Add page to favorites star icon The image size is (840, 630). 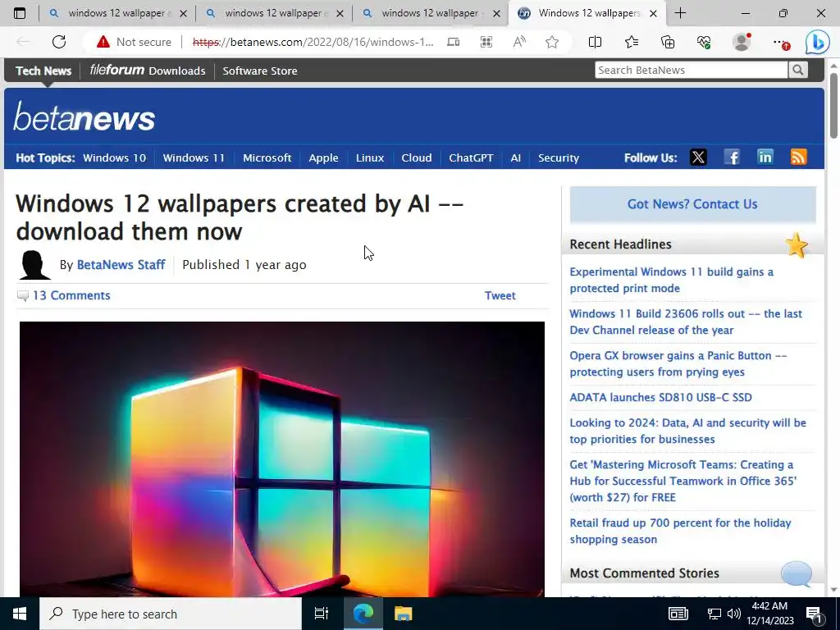click(x=552, y=42)
